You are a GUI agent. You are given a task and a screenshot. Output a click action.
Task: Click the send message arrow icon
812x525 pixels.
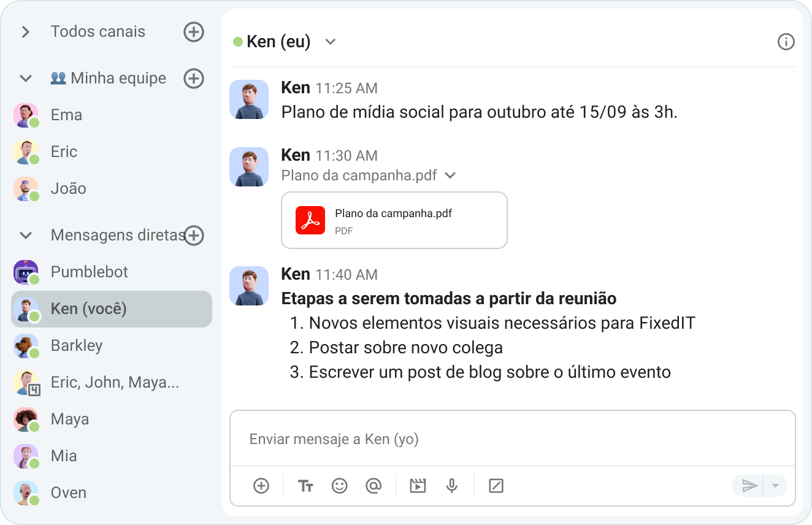click(749, 485)
